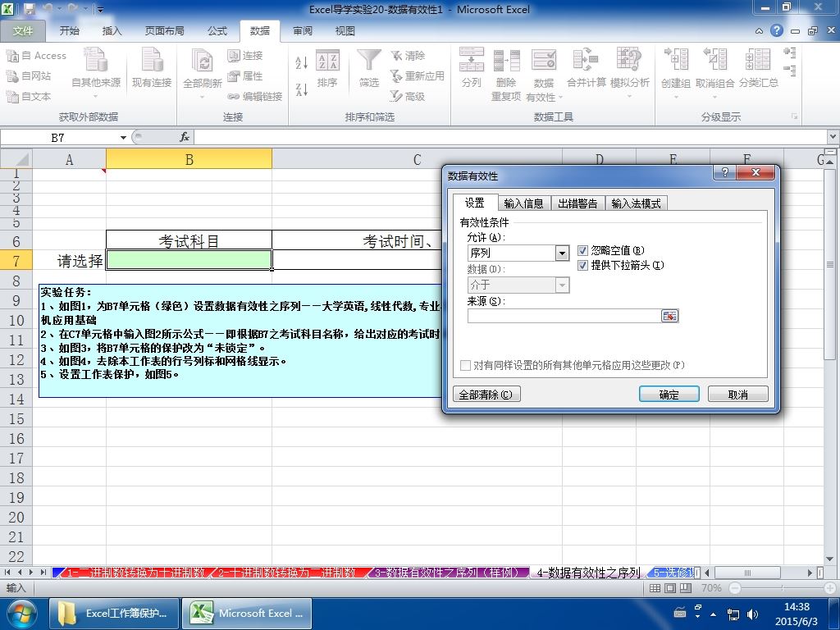Click the 取消组合 ungroup icon
The image size is (840, 630).
click(x=714, y=59)
